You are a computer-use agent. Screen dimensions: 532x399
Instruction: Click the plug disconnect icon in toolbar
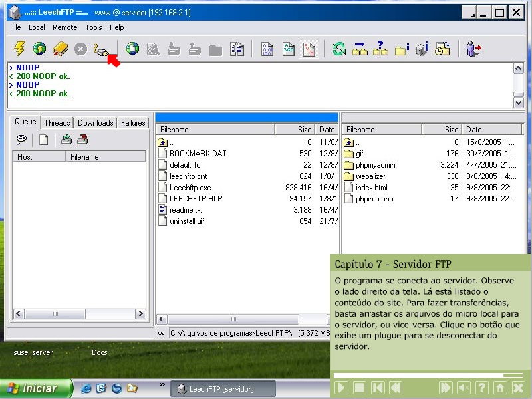coord(100,49)
